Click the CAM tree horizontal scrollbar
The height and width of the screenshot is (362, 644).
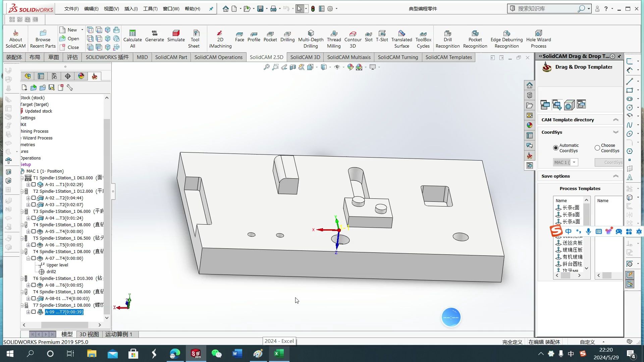tap(64, 325)
